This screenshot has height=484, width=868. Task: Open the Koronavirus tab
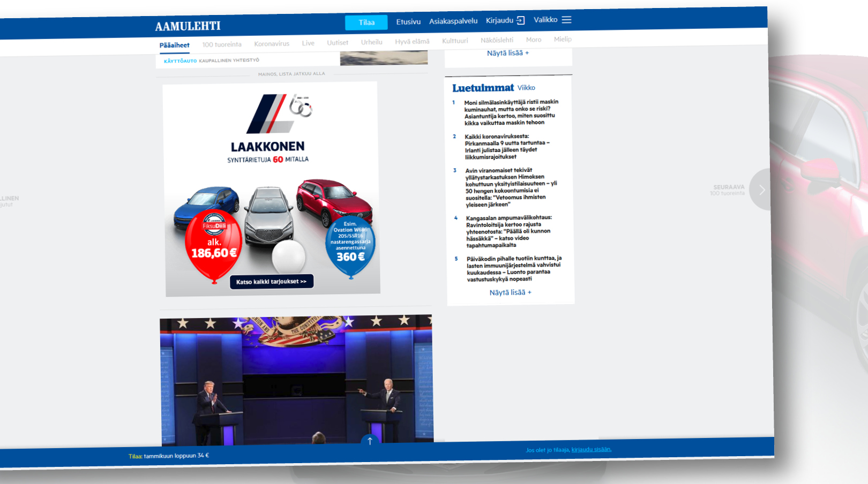(x=272, y=44)
